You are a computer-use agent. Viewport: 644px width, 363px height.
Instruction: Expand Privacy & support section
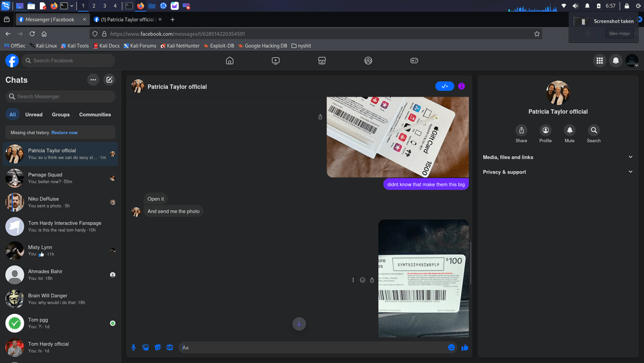[x=558, y=172]
